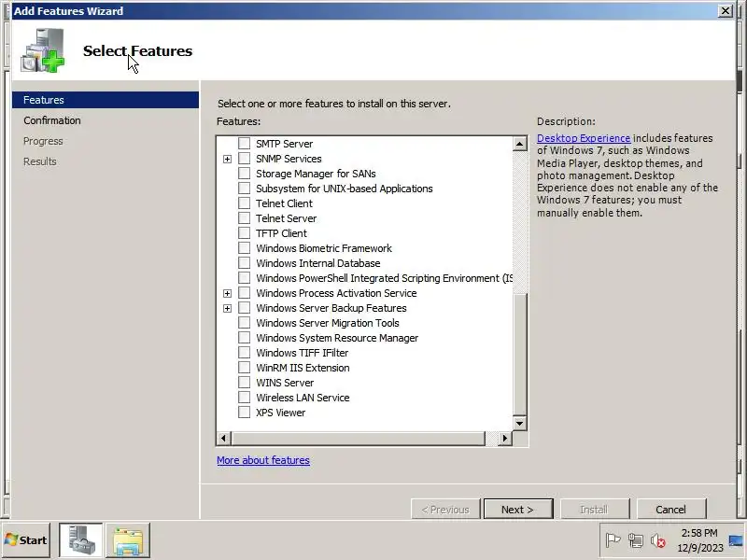747x560 pixels.
Task: Go to the Confirmation step
Action: pos(52,120)
